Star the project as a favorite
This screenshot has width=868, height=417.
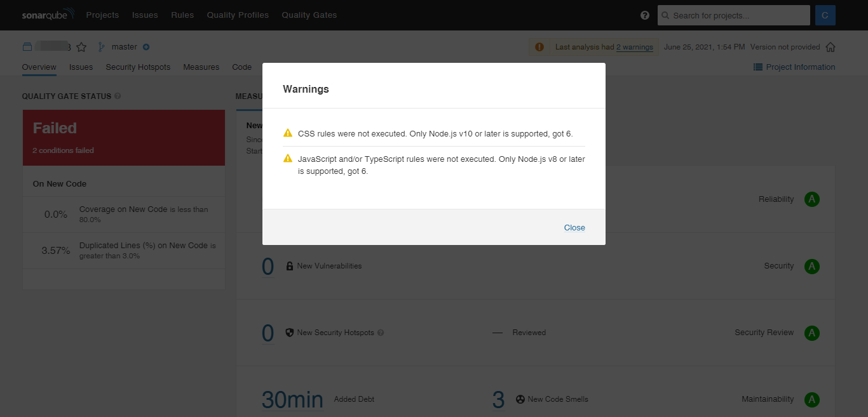coord(81,46)
